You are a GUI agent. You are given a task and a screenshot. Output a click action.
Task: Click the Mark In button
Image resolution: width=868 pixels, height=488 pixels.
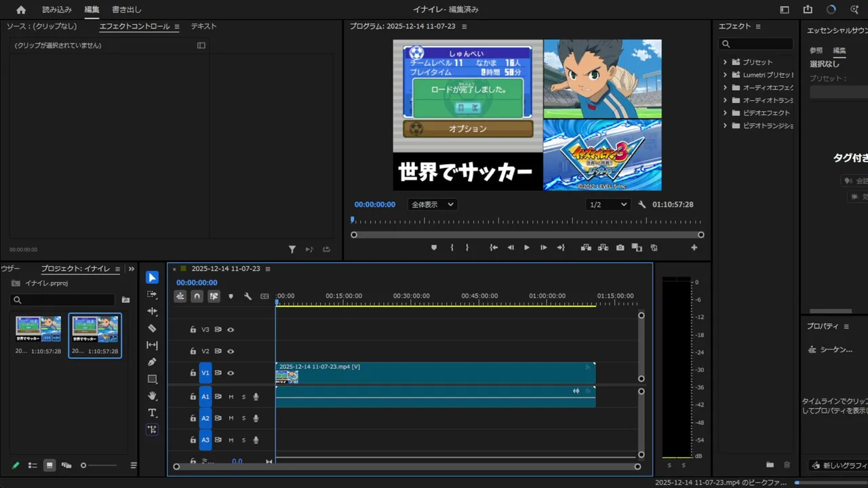452,248
